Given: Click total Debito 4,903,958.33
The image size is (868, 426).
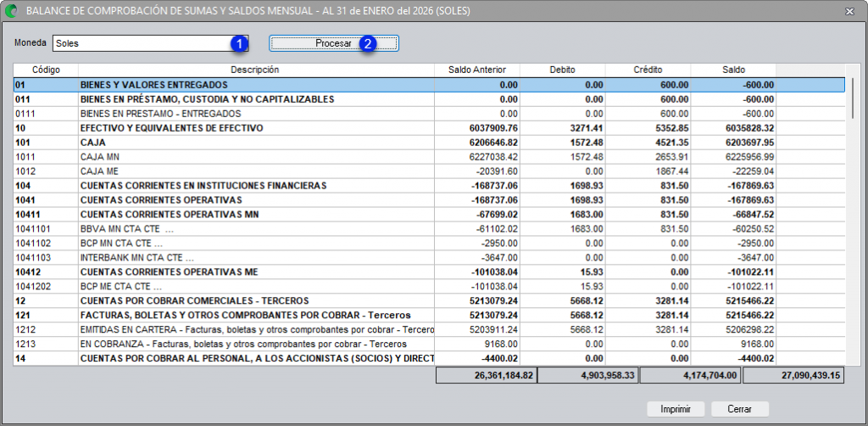Looking at the screenshot, I should (588, 376).
